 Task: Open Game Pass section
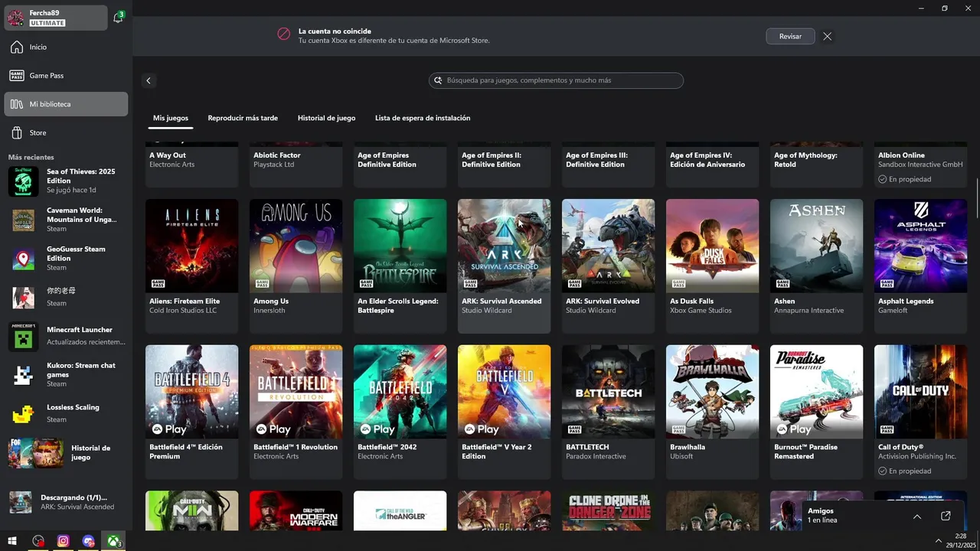pyautogui.click(x=66, y=76)
